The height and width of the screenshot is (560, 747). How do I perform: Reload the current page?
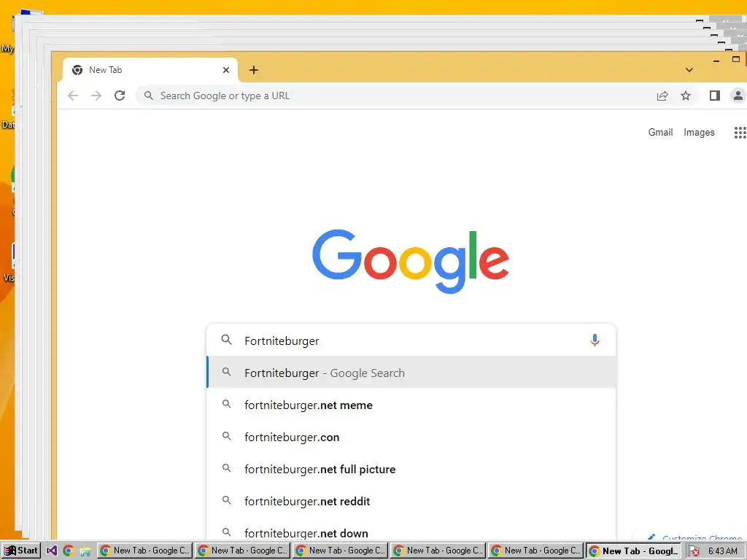(120, 96)
